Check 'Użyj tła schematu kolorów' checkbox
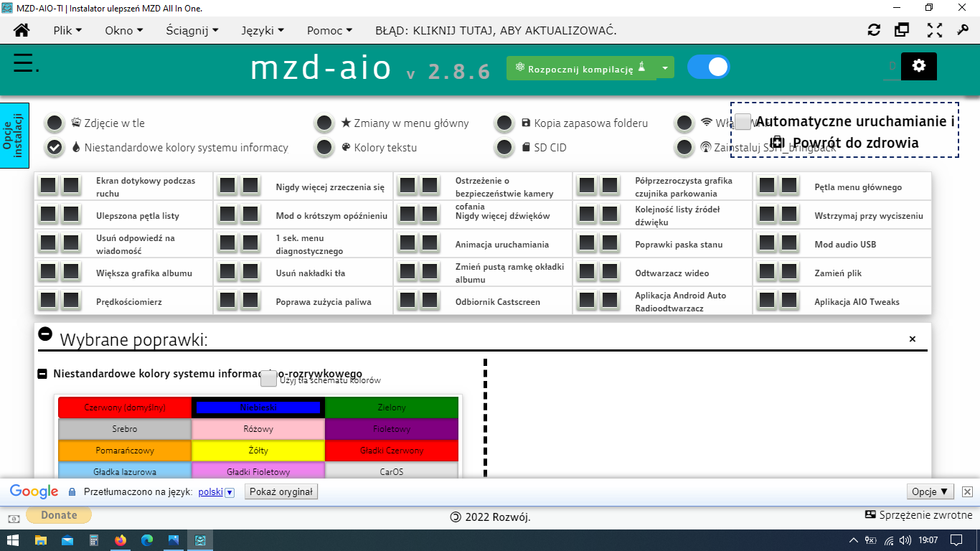The image size is (980, 551). click(268, 378)
